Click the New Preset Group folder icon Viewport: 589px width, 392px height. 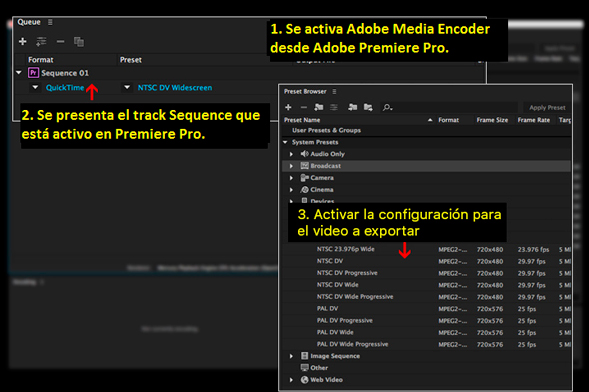[x=319, y=107]
